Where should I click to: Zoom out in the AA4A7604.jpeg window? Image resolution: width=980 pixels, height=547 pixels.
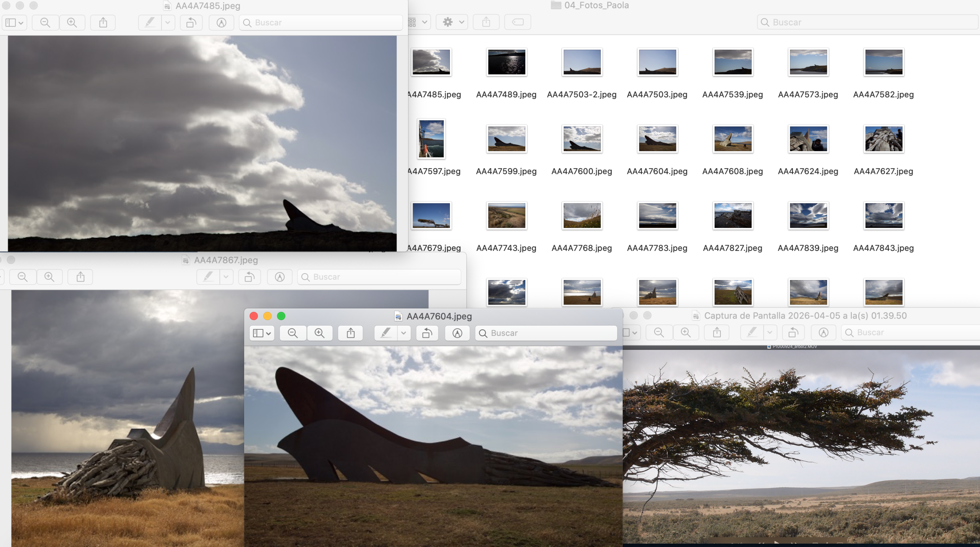pyautogui.click(x=293, y=333)
